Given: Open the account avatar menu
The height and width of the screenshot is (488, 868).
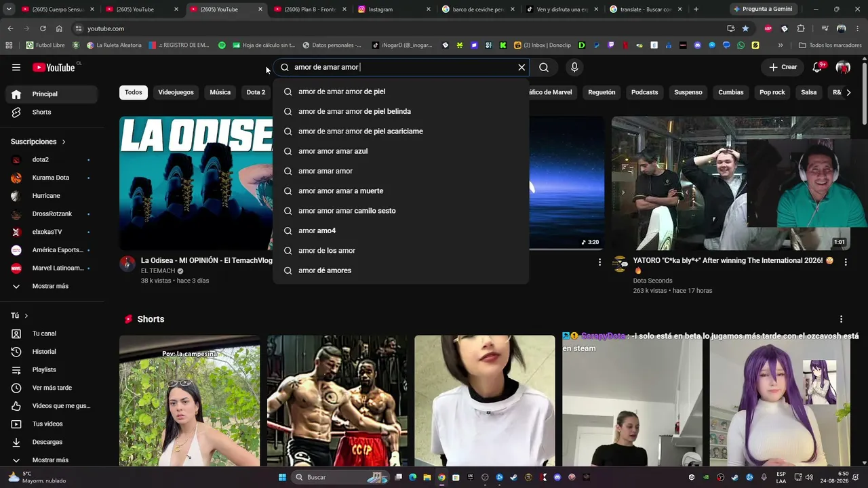Looking at the screenshot, I should coord(843,67).
